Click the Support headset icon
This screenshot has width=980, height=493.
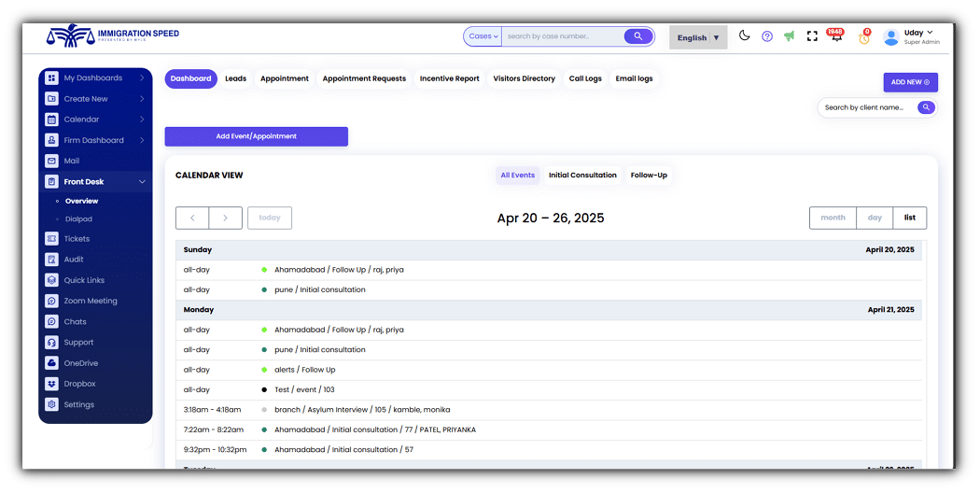52,343
